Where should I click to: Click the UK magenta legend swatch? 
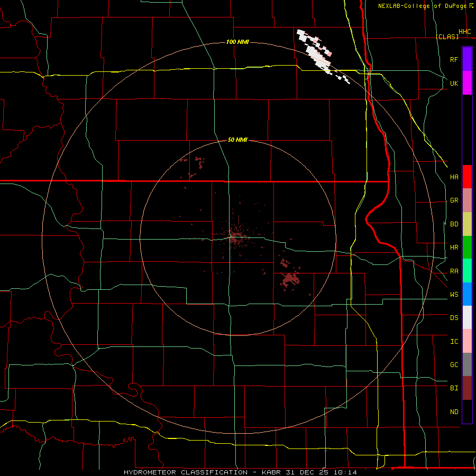[467, 83]
